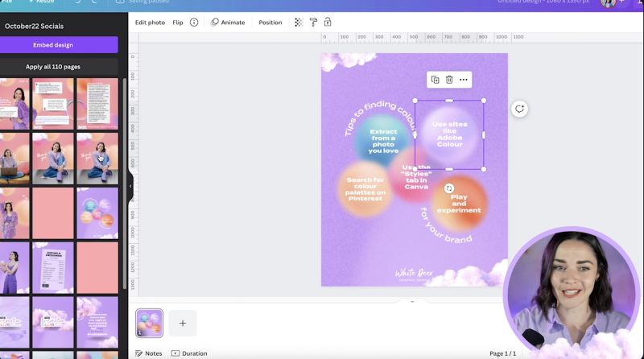Select page 1 thumbnail in page strip
Viewport: 644px width, 359px height.
click(149, 324)
